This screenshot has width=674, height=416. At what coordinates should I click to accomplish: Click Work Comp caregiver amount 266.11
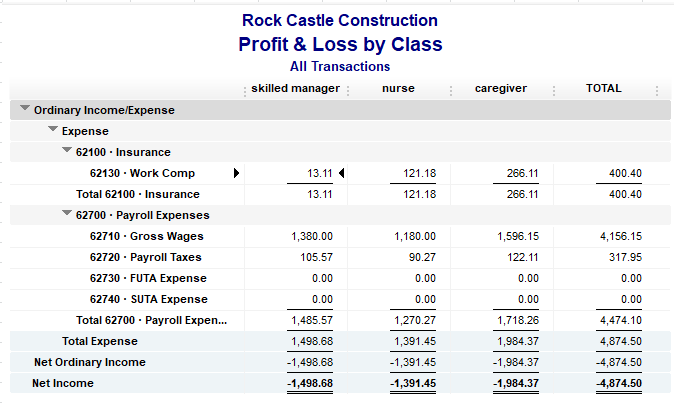(522, 173)
